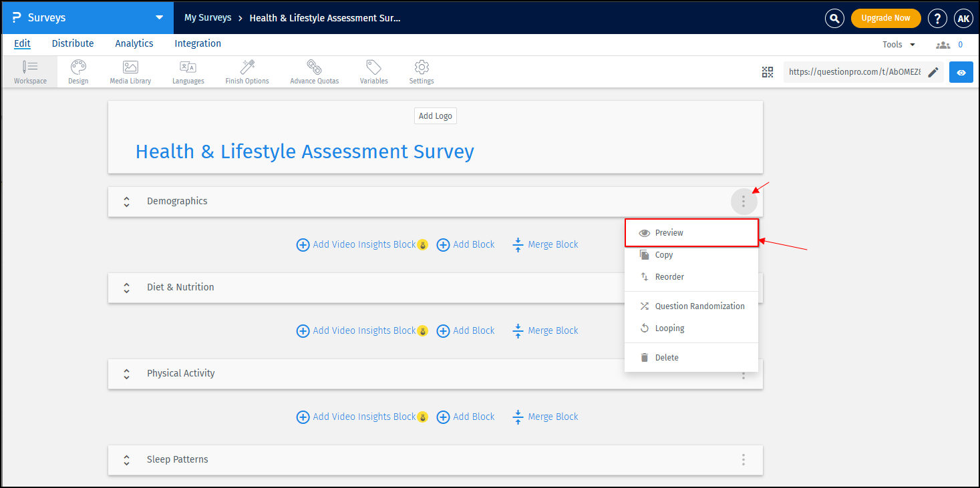This screenshot has width=980, height=488.
Task: Open the Advance Quotas chain icon
Action: (x=314, y=71)
